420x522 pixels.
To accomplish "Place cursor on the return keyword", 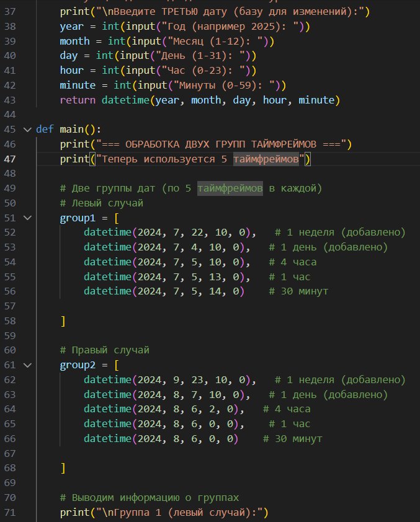I will pyautogui.click(x=78, y=100).
